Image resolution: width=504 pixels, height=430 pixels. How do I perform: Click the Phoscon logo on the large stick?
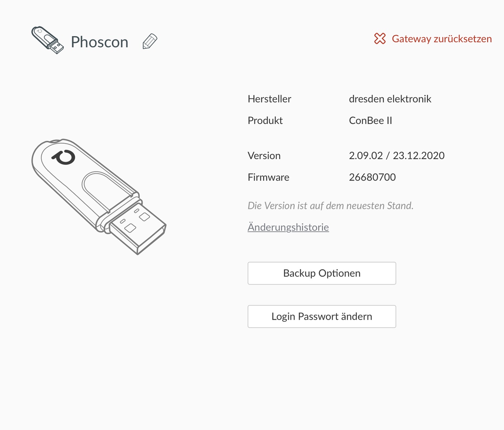64,157
